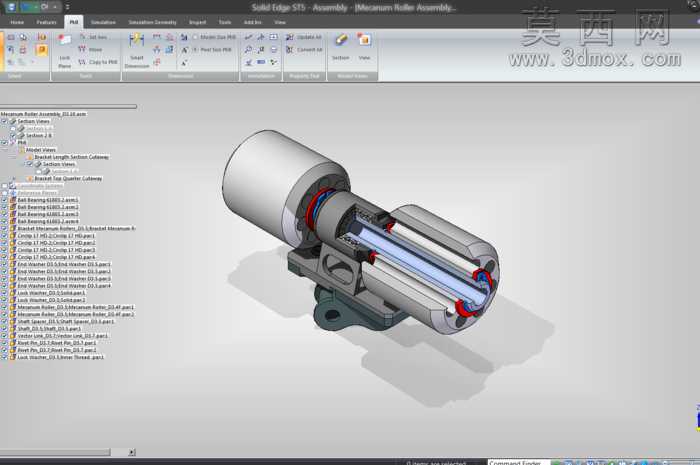Viewport: 700px width, 465px height.
Task: Select End Washer D3.5.par:4 in tree
Action: [64, 286]
